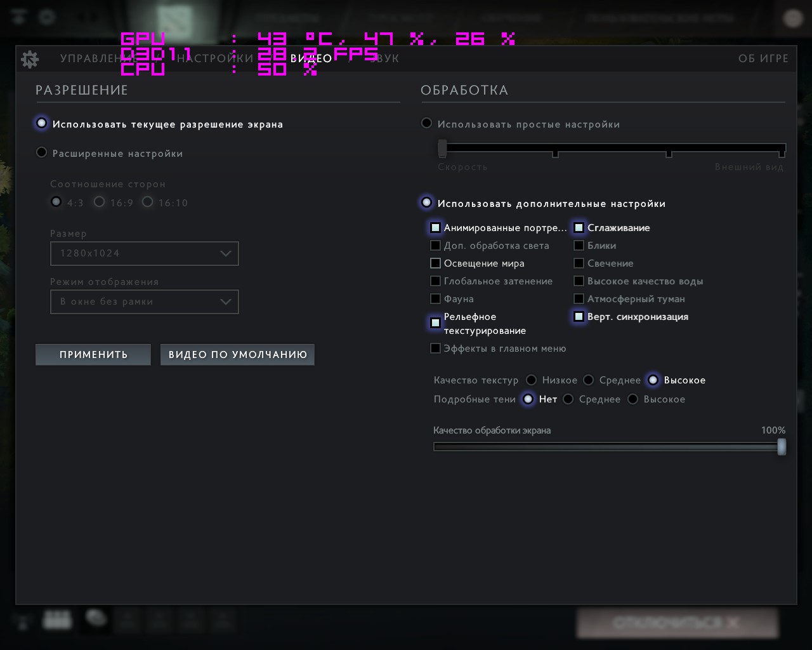812x650 pixels.
Task: Go to the ЗВУК tab
Action: [384, 58]
